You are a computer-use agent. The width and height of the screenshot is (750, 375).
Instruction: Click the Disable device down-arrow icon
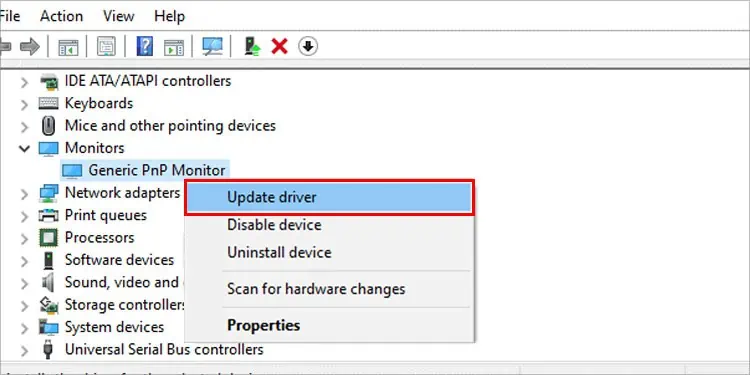[x=308, y=46]
